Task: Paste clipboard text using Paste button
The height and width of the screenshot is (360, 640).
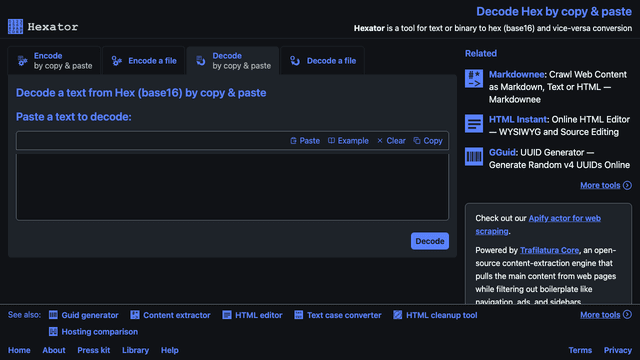Action: coord(305,141)
